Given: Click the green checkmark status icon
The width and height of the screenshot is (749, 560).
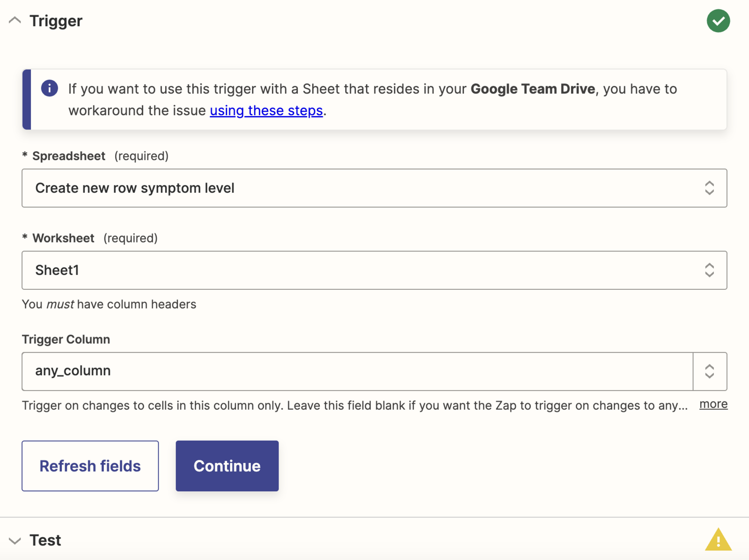Looking at the screenshot, I should 718,21.
